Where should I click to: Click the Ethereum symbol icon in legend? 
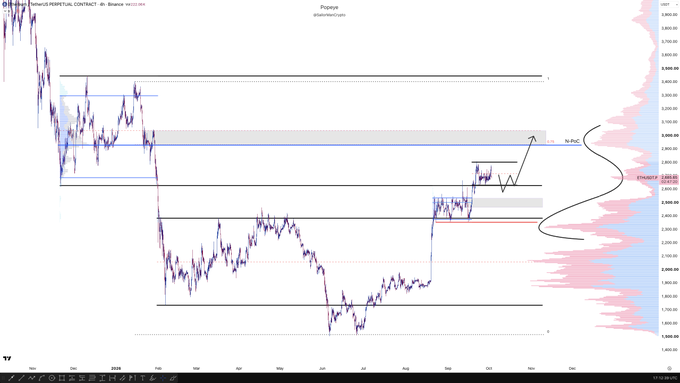pos(4,4)
